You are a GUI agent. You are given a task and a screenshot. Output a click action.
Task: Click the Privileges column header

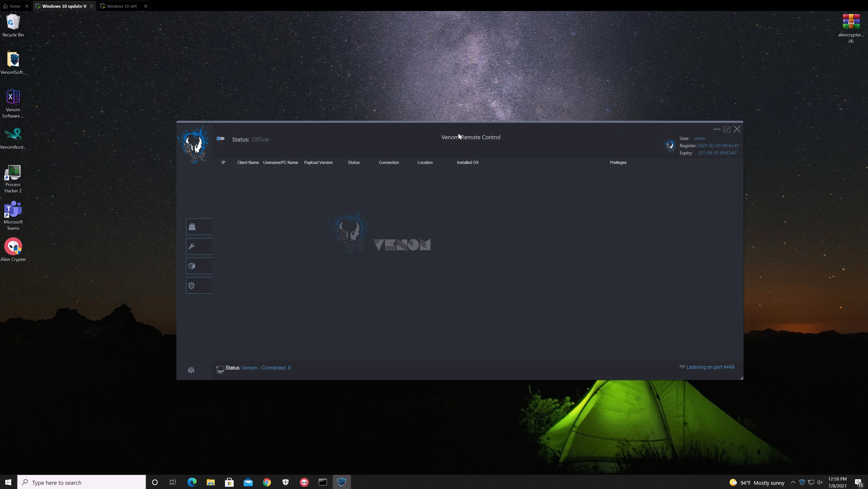point(618,162)
